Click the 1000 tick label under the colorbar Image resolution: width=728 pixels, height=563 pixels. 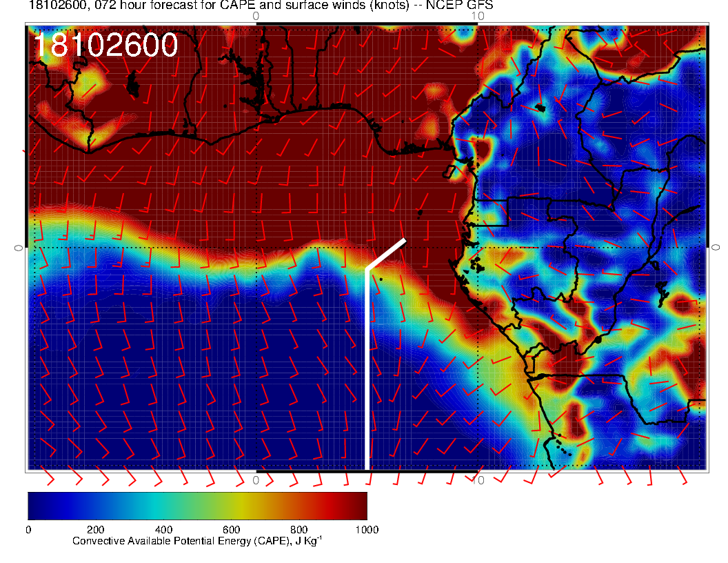(367, 530)
